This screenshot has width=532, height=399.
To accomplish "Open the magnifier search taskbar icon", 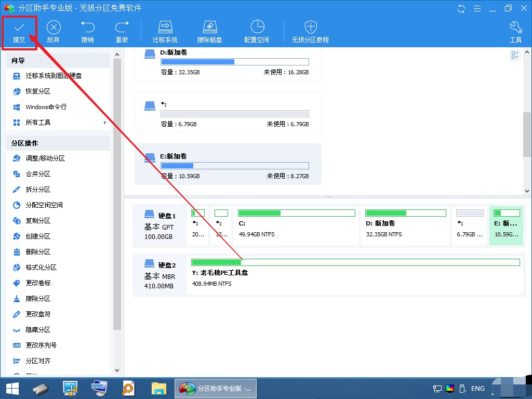I will tap(129, 389).
